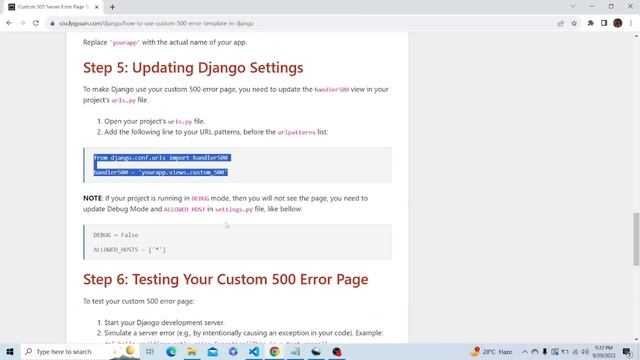This screenshot has height=360, width=640.
Task: Click the scrollbar up arrow
Action: click(x=636, y=36)
